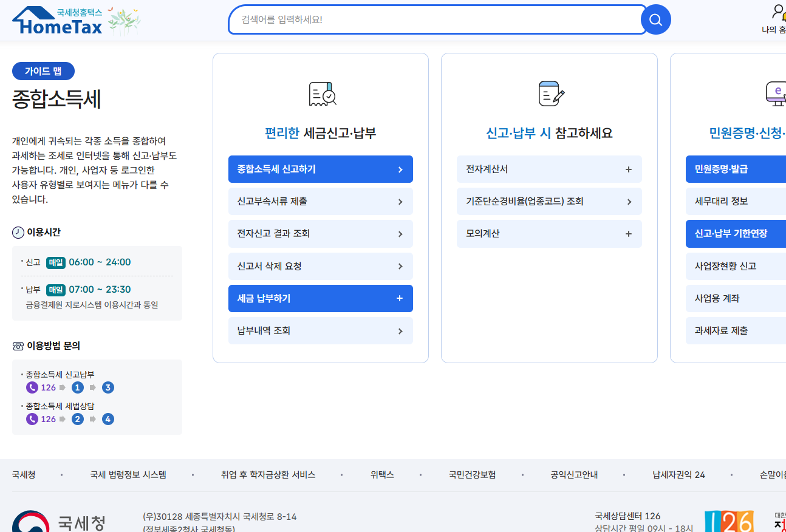This screenshot has width=786, height=532.
Task: Click the magnifier search button
Action: pyautogui.click(x=655, y=20)
